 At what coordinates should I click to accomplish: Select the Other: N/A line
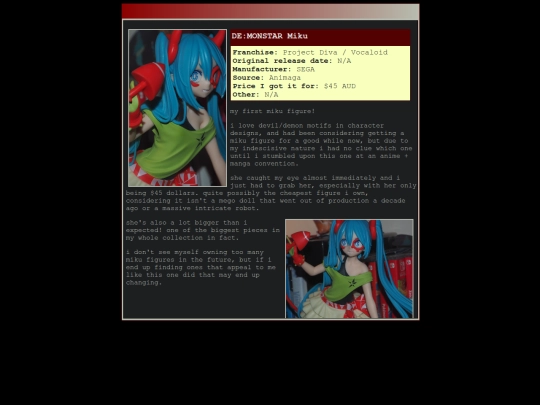pos(255,94)
